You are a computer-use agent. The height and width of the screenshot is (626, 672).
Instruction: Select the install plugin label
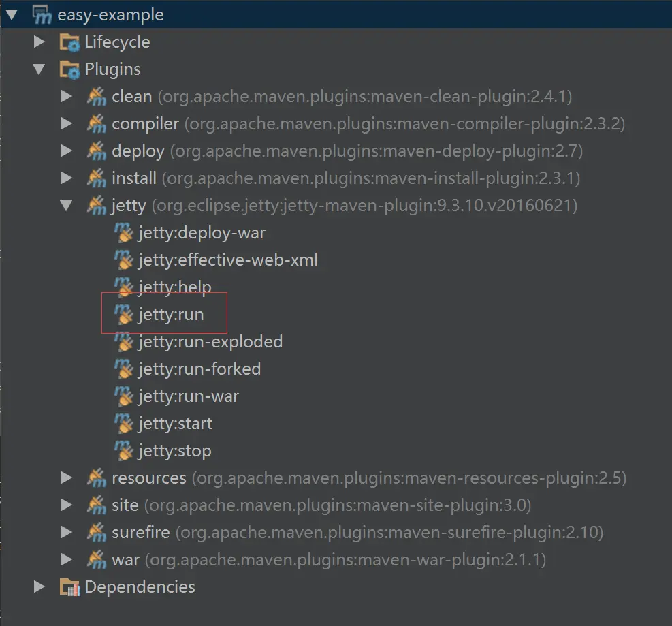(x=134, y=178)
